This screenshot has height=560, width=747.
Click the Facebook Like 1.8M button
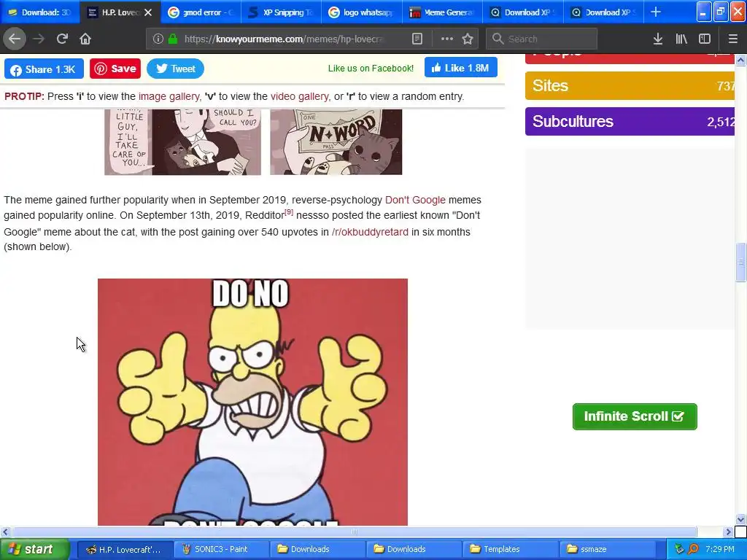(461, 68)
